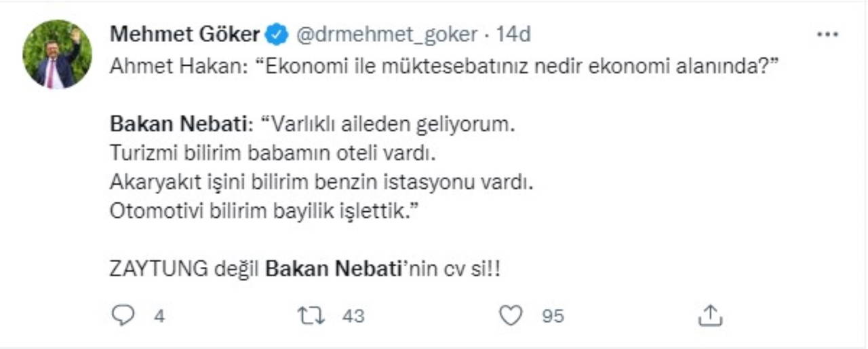Viewport: 868px width, 349px height.
Task: Click the share icon under the tweet
Action: (709, 315)
